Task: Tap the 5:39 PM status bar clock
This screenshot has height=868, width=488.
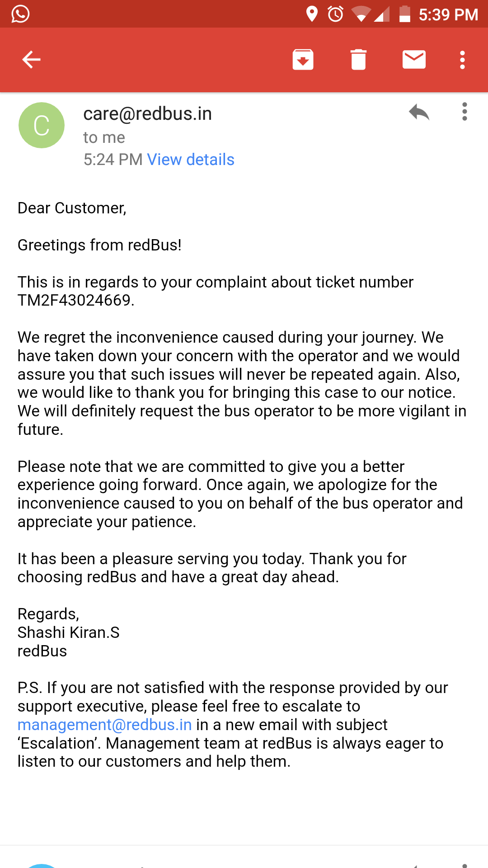Action: point(448,15)
